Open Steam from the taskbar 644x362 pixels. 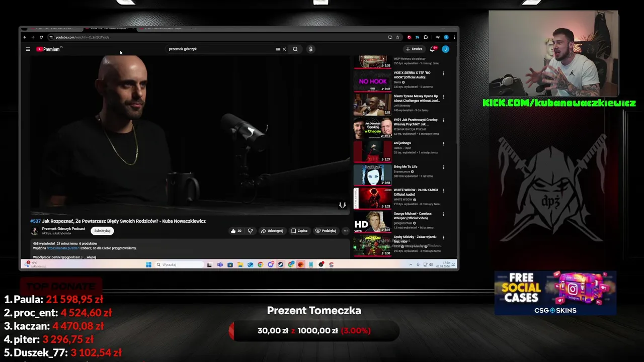pyautogui.click(x=281, y=264)
